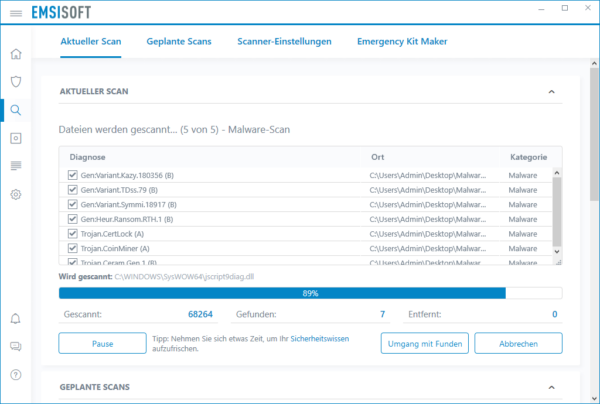This screenshot has width=600, height=404.
Task: Open notifications bell icon
Action: [x=16, y=319]
